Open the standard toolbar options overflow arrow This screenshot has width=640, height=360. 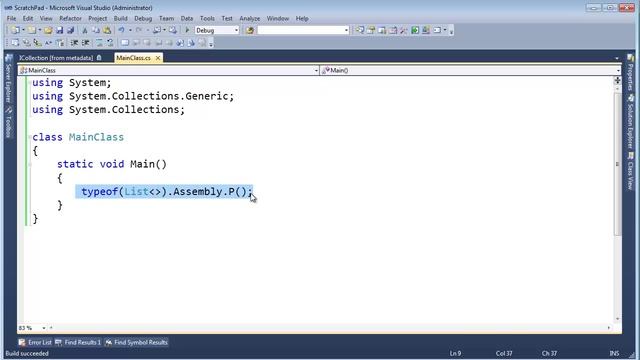pos(451,31)
